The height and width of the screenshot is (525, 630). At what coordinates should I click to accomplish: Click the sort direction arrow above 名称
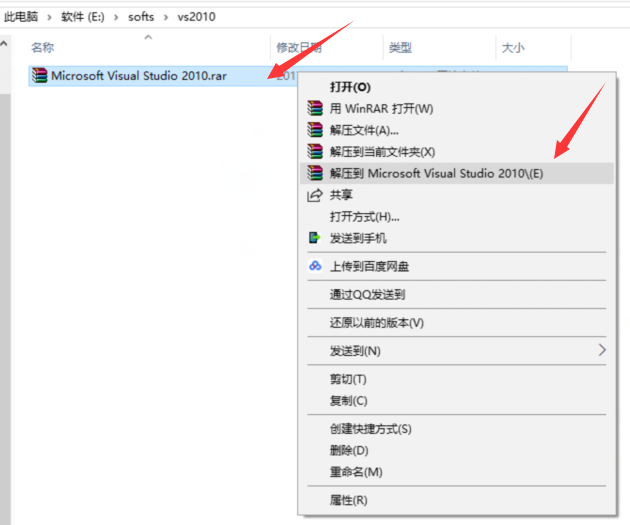tap(148, 37)
